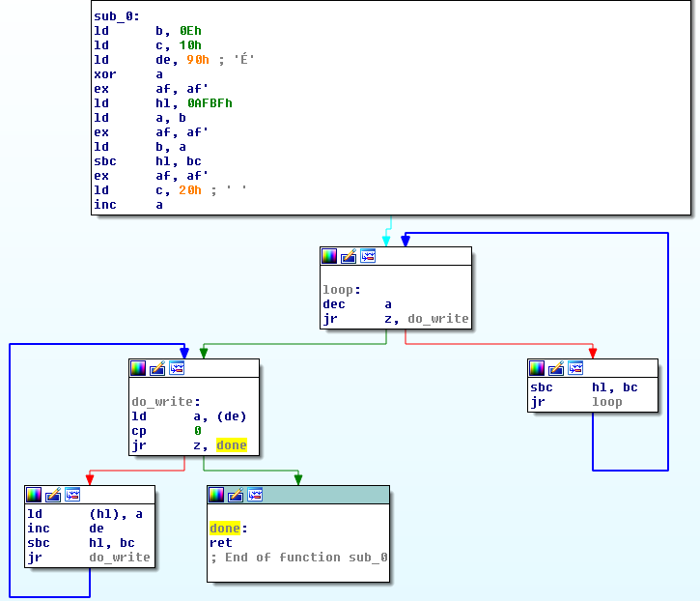Click the edit pencil icon on loop node

click(x=349, y=256)
